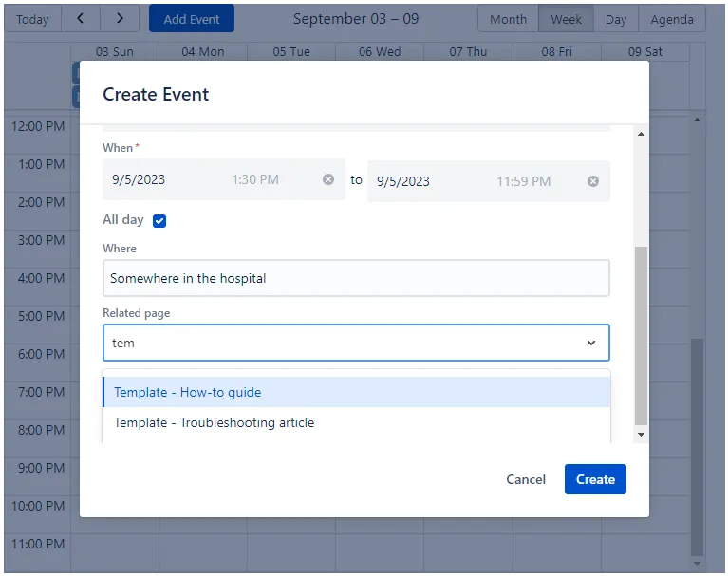
Task: Click the 07 Thu column header
Action: pyautogui.click(x=468, y=51)
